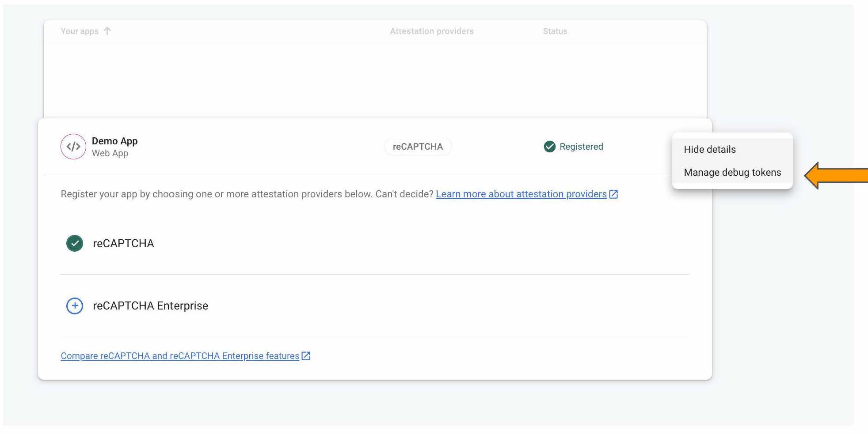
Task: Click the reCAPTCHA chip in Demo App row
Action: click(x=418, y=147)
